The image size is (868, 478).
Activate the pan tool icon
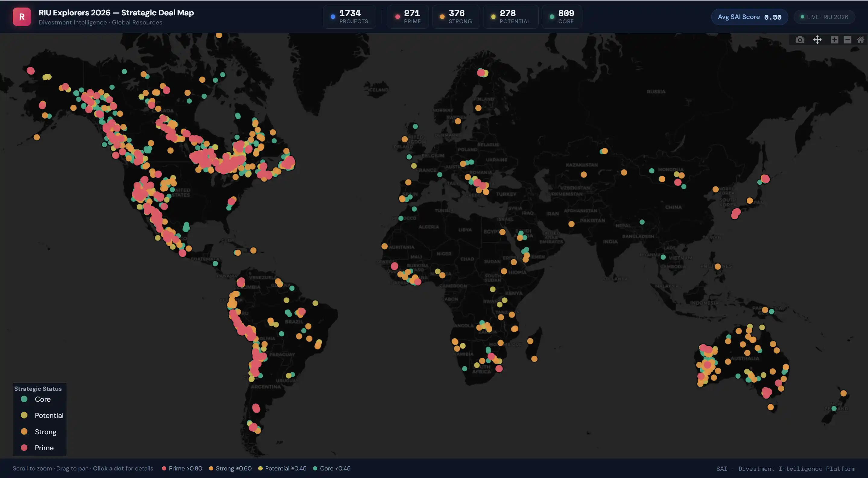[817, 40]
